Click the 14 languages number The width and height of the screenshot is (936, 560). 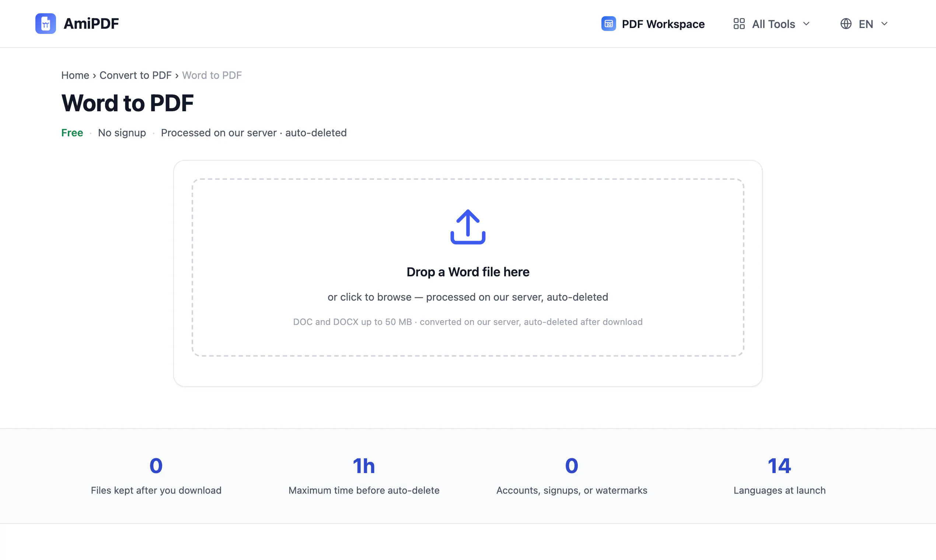(x=779, y=466)
